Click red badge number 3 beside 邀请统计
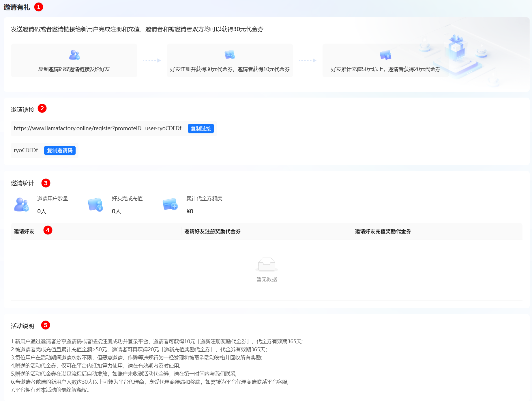 point(46,183)
